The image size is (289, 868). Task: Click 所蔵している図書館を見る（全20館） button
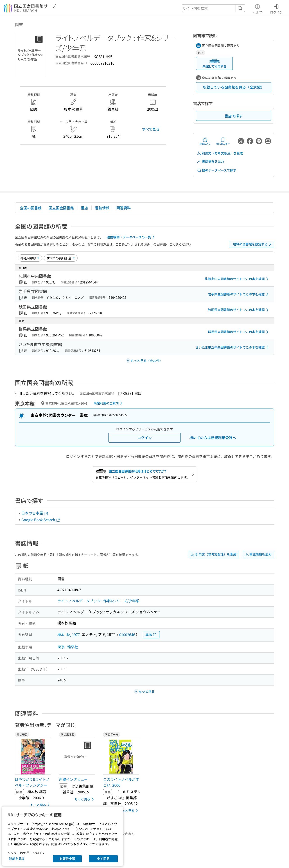[233, 87]
